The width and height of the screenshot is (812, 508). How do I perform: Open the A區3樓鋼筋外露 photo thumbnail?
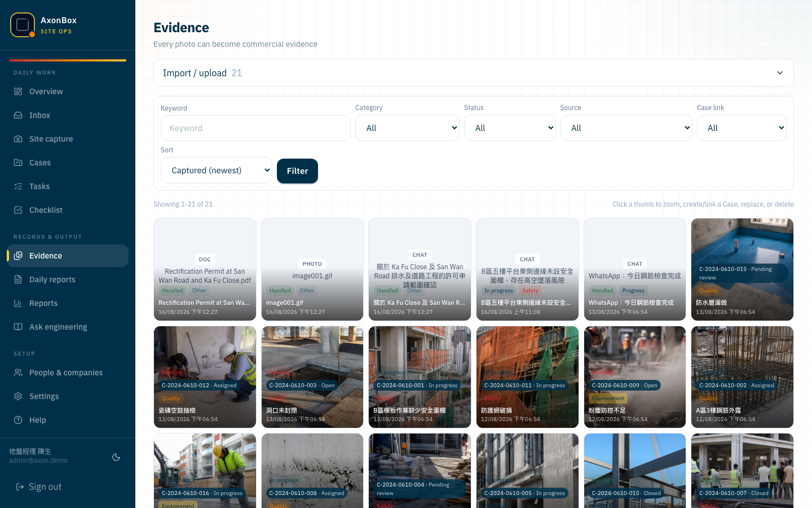742,377
